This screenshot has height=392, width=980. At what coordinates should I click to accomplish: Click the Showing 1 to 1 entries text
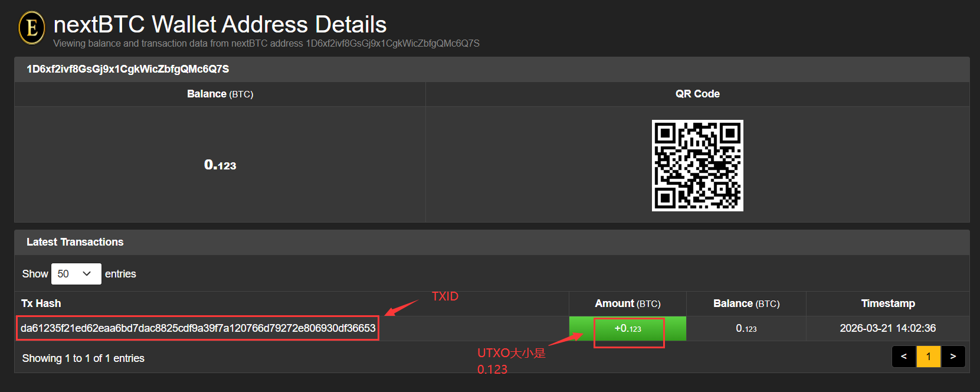click(83, 358)
